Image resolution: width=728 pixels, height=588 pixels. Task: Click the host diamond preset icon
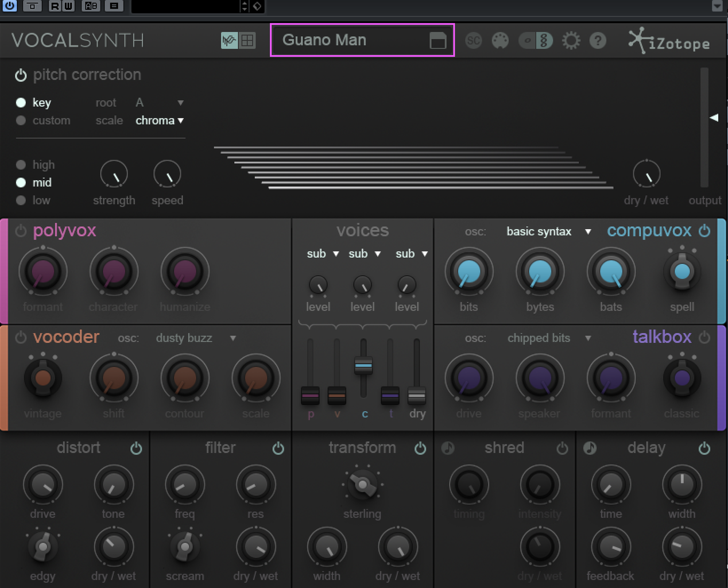[257, 6]
